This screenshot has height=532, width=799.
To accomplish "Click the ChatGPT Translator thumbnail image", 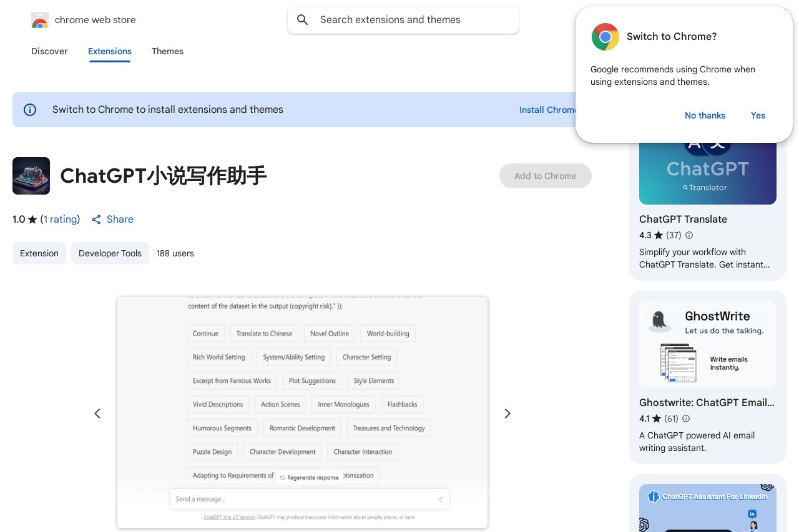I will coord(708,173).
